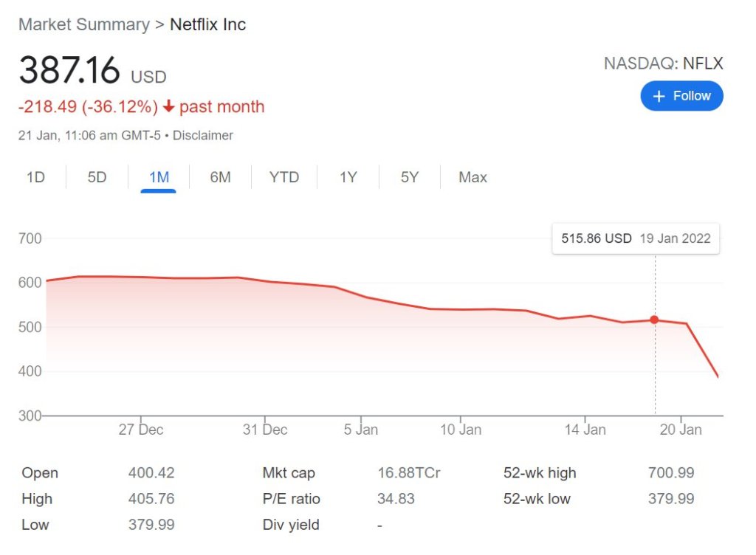Click the 20 Jan axis label
This screenshot has height=555, width=756.
pos(681,430)
